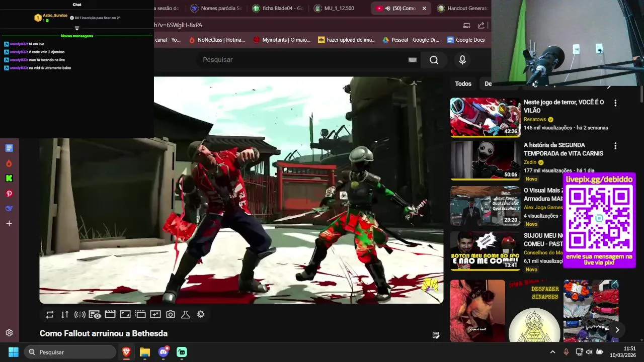The height and width of the screenshot is (362, 644).
Task: Open the transcript icon beside video title
Action: pyautogui.click(x=436, y=335)
